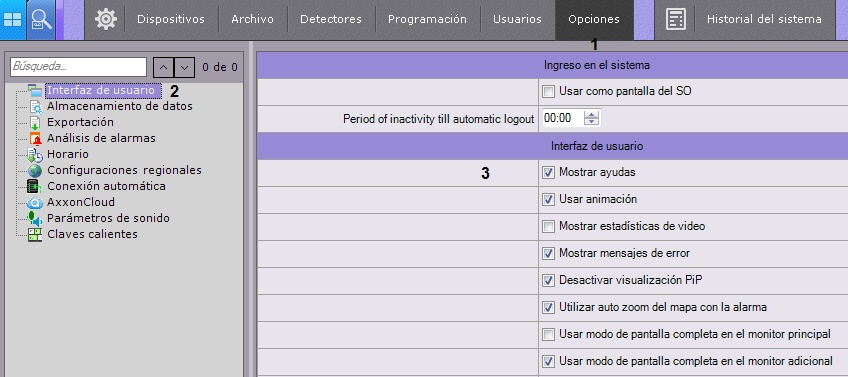
Task: Click the AxxonCloud cloud icon
Action: (x=35, y=202)
